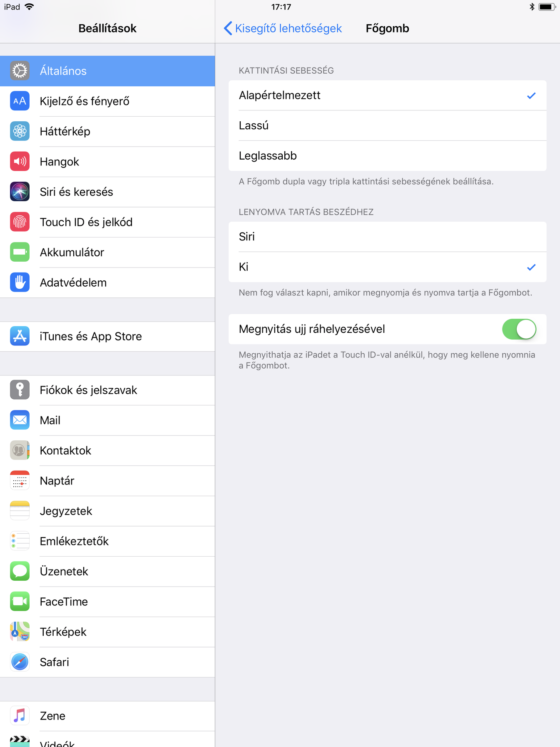560x747 pixels.
Task: Open Siri és keresés icon
Action: point(20,192)
